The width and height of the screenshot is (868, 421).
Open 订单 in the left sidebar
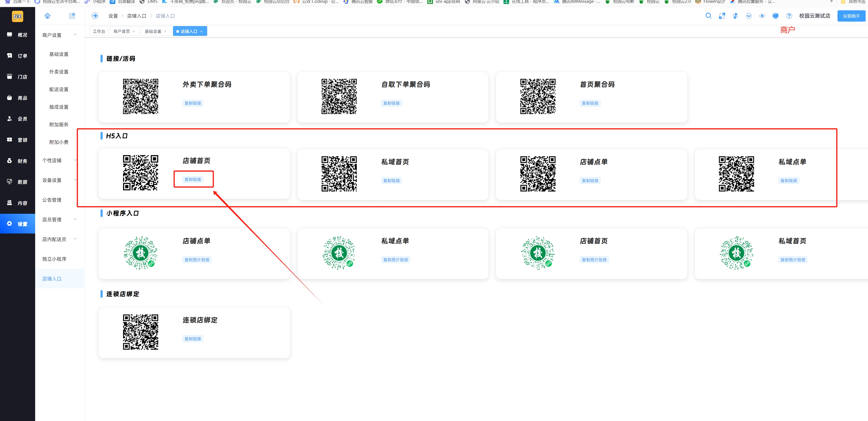click(x=18, y=56)
